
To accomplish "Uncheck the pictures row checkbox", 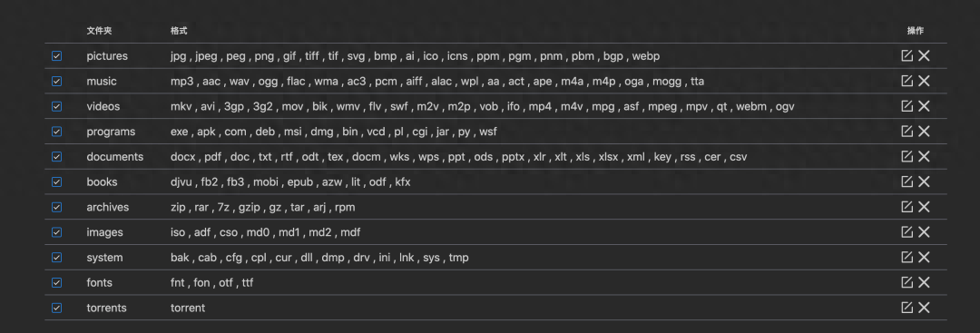I will tap(57, 56).
